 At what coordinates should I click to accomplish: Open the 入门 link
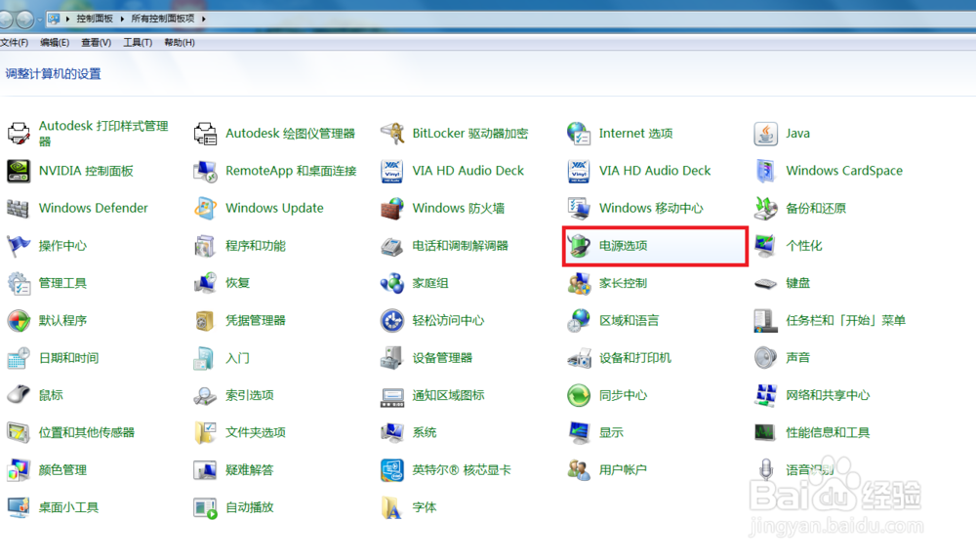(237, 358)
